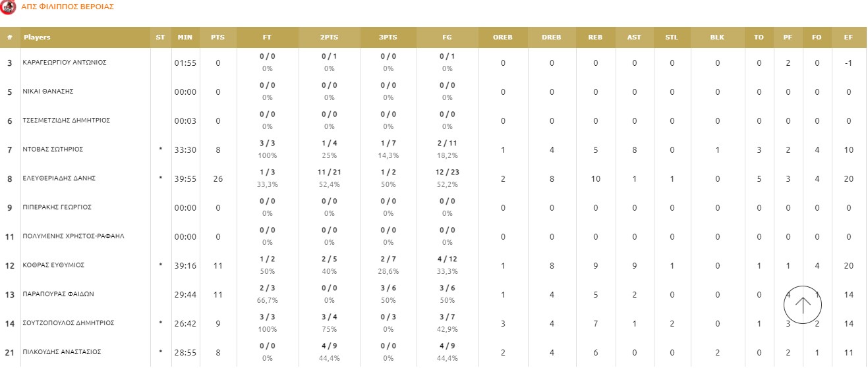Click the scroll-to-top arrow button

point(803,305)
